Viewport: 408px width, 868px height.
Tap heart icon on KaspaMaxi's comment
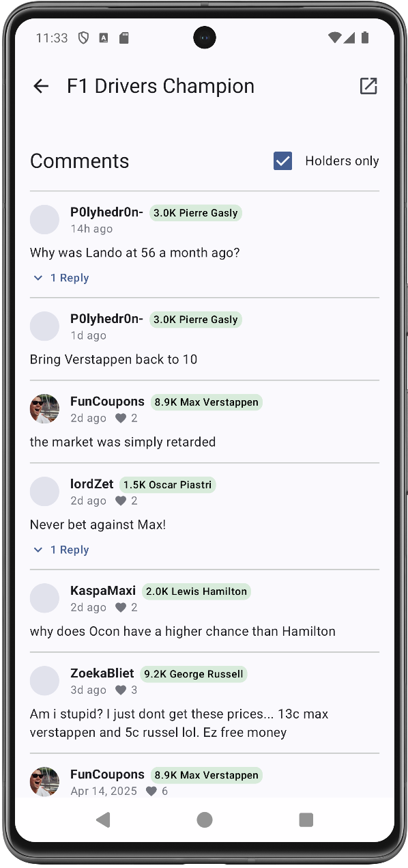[x=121, y=607]
